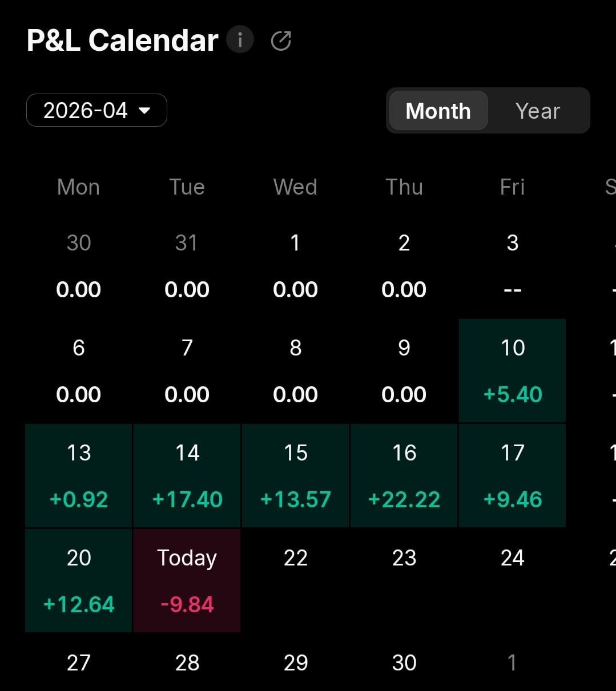Switch to Year view
616x691 pixels.
pos(537,111)
